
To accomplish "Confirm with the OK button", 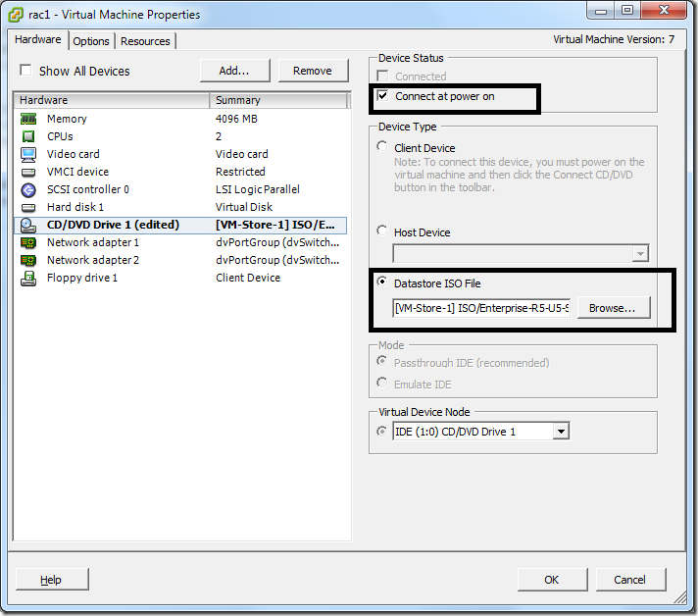I will tap(552, 580).
